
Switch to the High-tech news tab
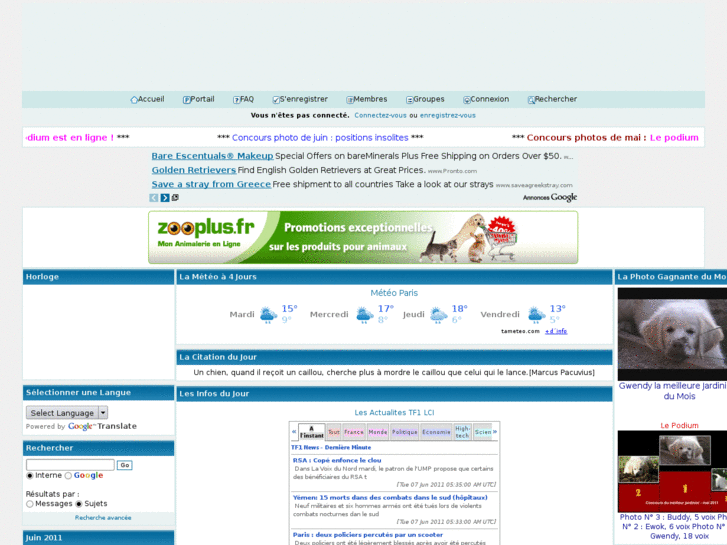click(462, 432)
